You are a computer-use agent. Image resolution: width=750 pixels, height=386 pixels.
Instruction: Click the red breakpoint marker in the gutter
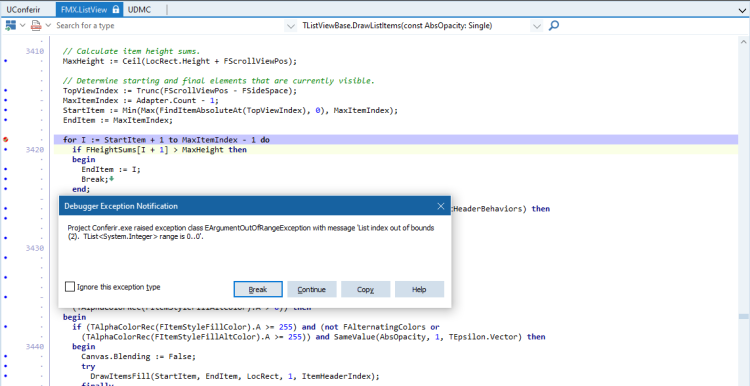coord(6,140)
